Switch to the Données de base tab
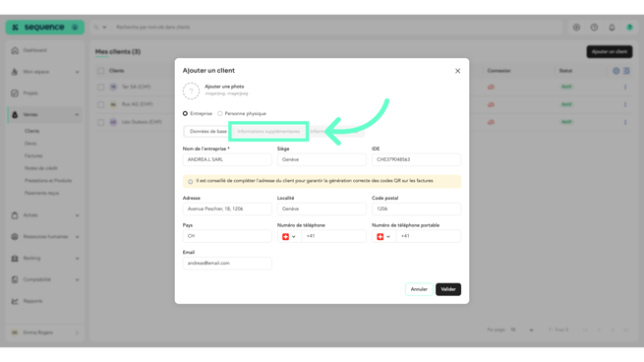 coord(208,132)
